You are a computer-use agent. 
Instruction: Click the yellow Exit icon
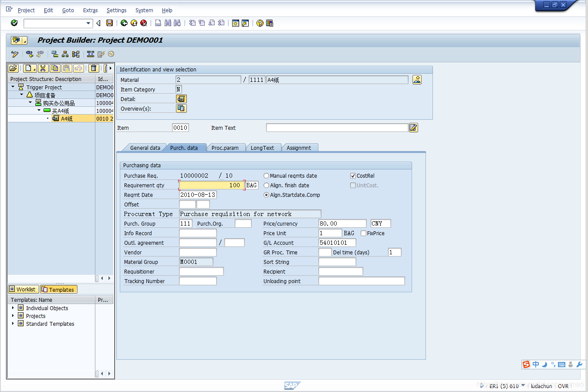tap(134, 23)
